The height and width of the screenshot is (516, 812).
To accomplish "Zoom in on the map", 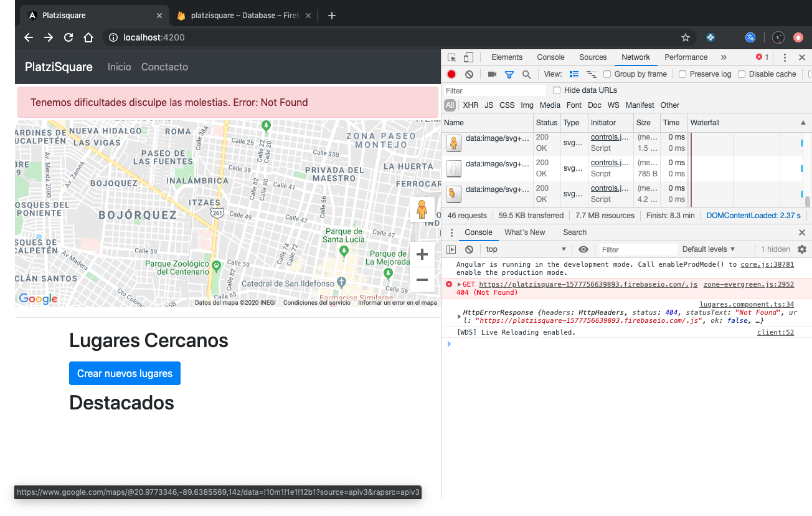I will [x=422, y=254].
